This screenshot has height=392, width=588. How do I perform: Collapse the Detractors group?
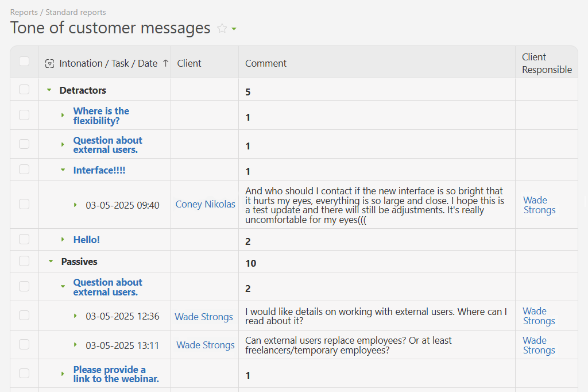(x=49, y=90)
